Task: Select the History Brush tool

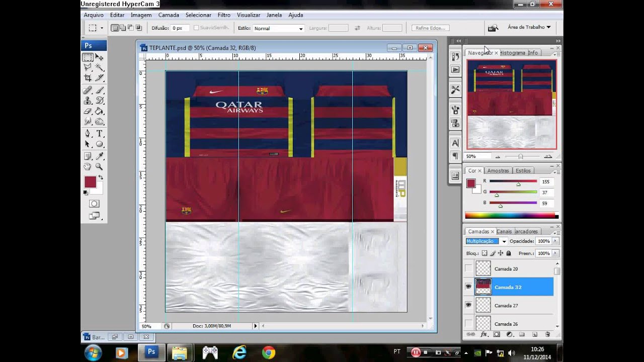Action: coord(100,101)
